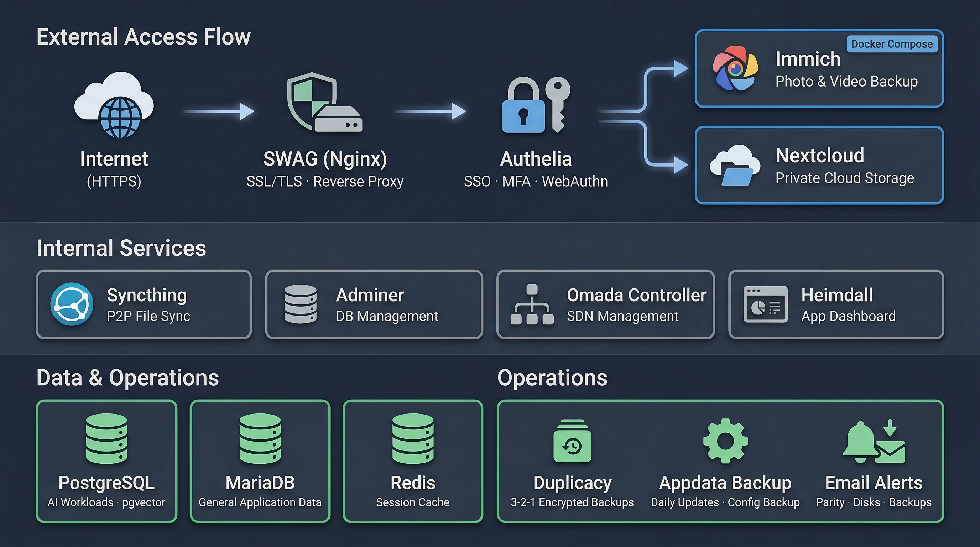Screen dimensions: 980x547
Task: Click the Adminer database icon
Action: click(301, 304)
